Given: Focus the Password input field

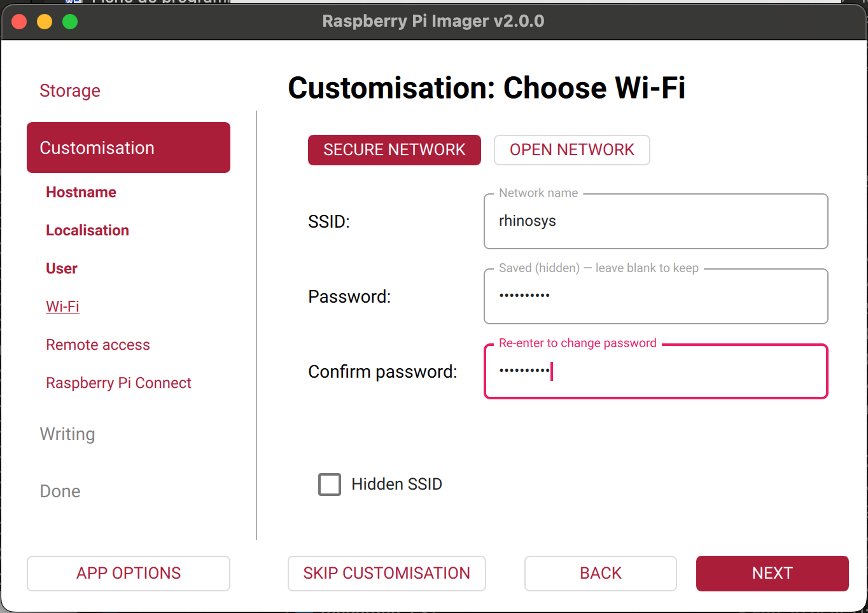Looking at the screenshot, I should coord(655,296).
